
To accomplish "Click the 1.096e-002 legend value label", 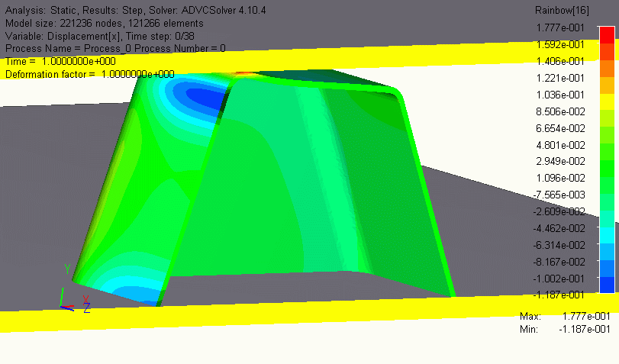I will (563, 178).
